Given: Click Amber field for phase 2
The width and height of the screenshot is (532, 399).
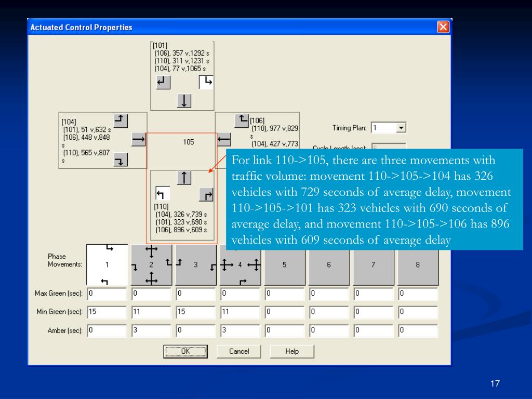Looking at the screenshot, I should [x=151, y=331].
